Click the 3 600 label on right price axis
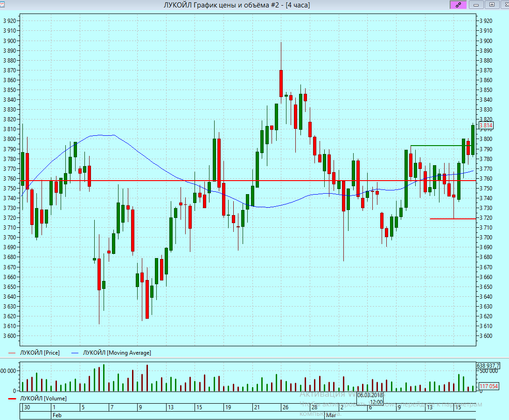This screenshot has width=509, height=420. (x=486, y=336)
